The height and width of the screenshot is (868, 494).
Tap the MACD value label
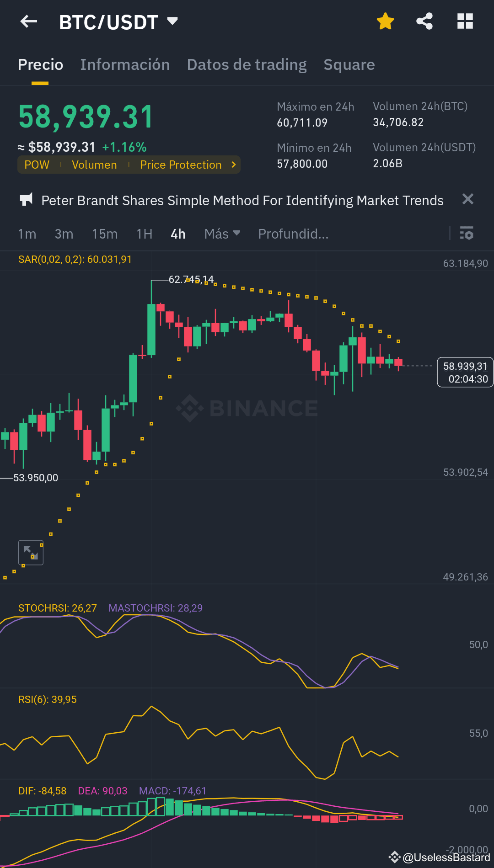(172, 791)
